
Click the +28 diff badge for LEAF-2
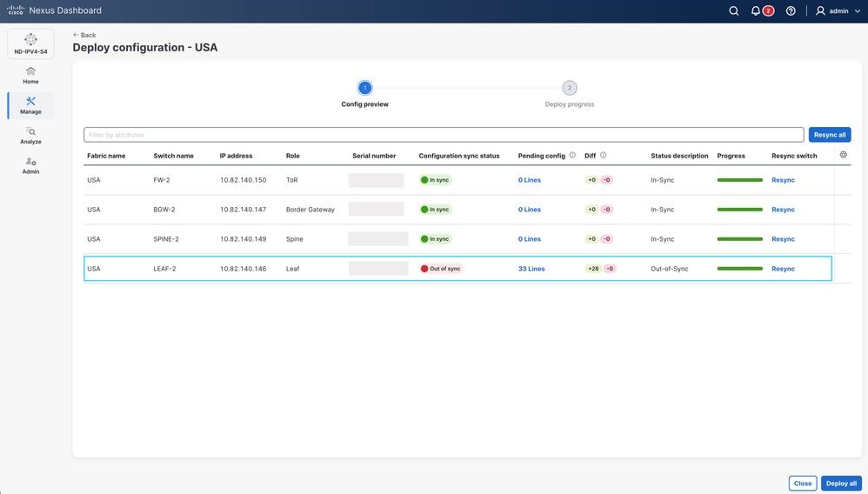(x=593, y=269)
